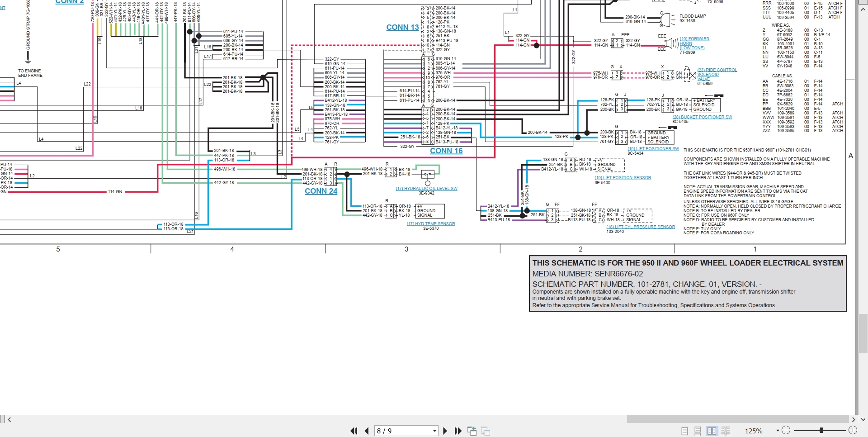
Task: Click the zoom slider handle
Action: click(821, 430)
